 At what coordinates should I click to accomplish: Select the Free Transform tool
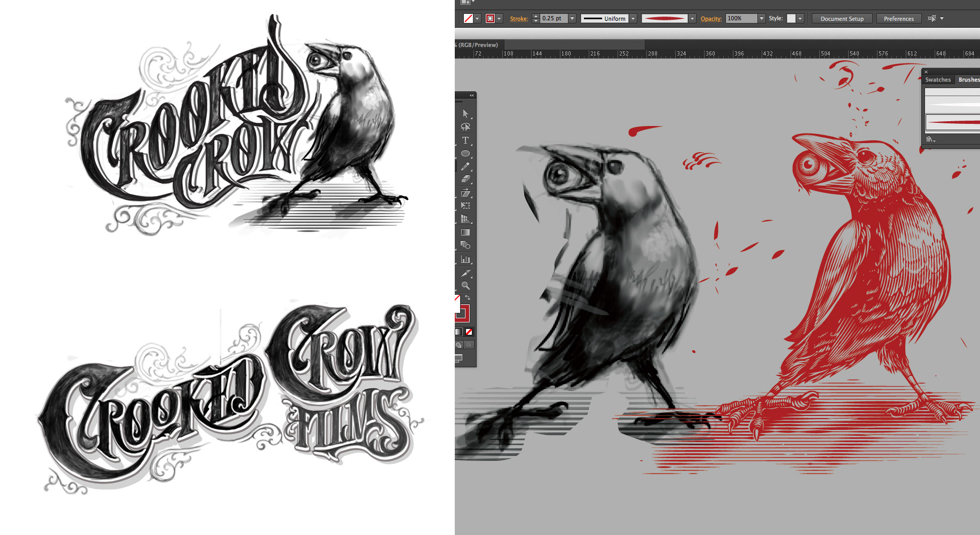465,206
